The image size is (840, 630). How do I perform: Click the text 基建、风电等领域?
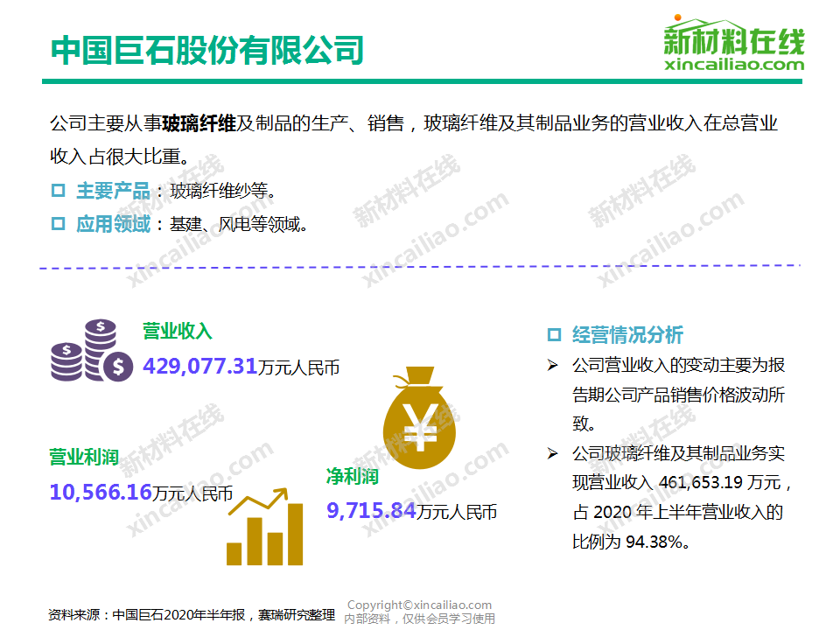(x=238, y=224)
